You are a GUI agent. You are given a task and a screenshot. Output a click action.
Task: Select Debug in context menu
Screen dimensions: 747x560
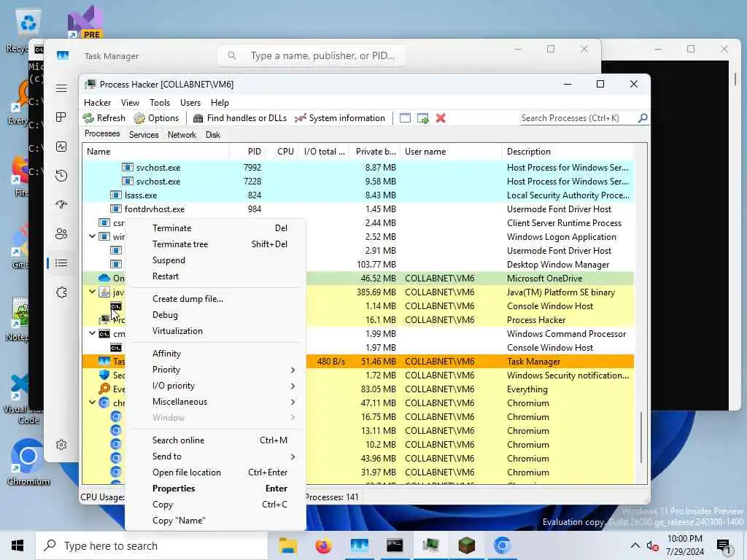click(215, 315)
